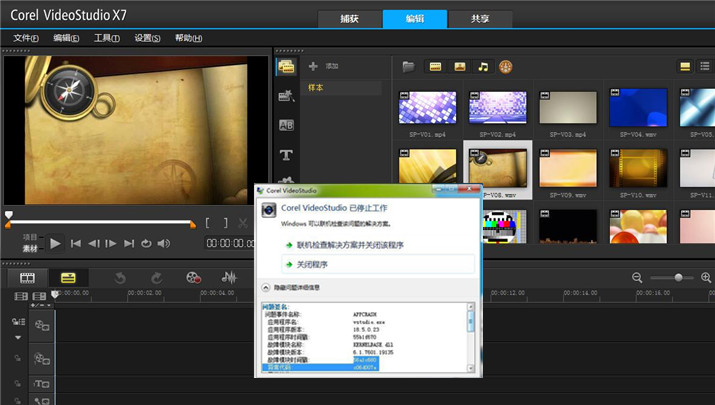The width and height of the screenshot is (715, 405).
Task: Step to previous frame
Action: pos(93,244)
